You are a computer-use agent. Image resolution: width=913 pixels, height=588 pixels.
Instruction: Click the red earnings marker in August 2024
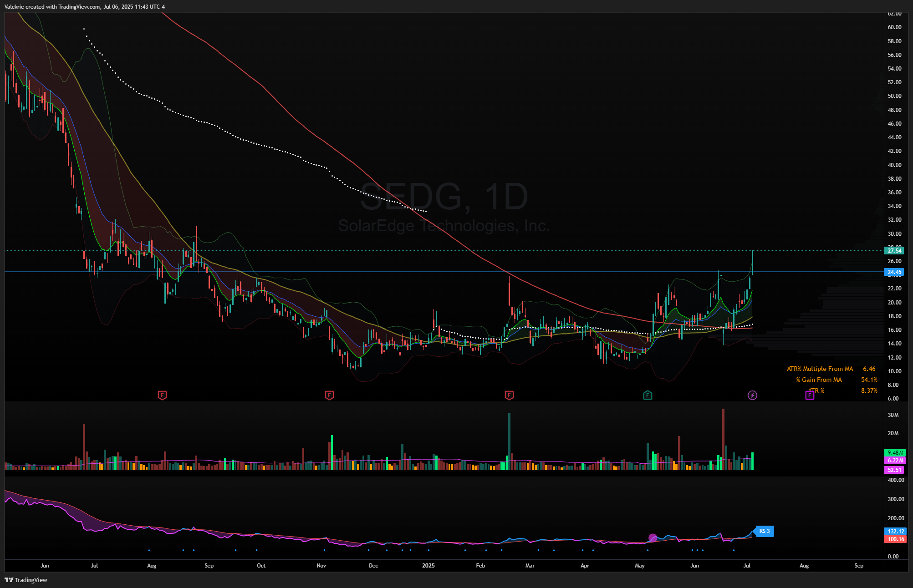[162, 395]
